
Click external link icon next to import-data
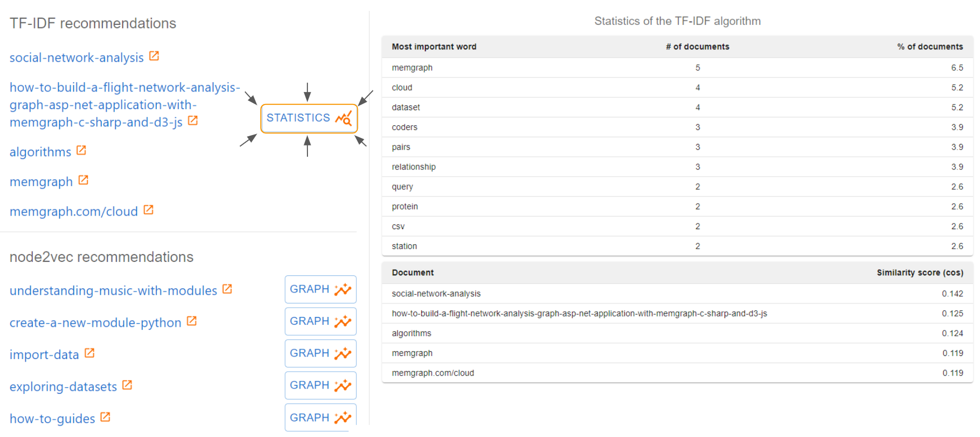coord(89,353)
